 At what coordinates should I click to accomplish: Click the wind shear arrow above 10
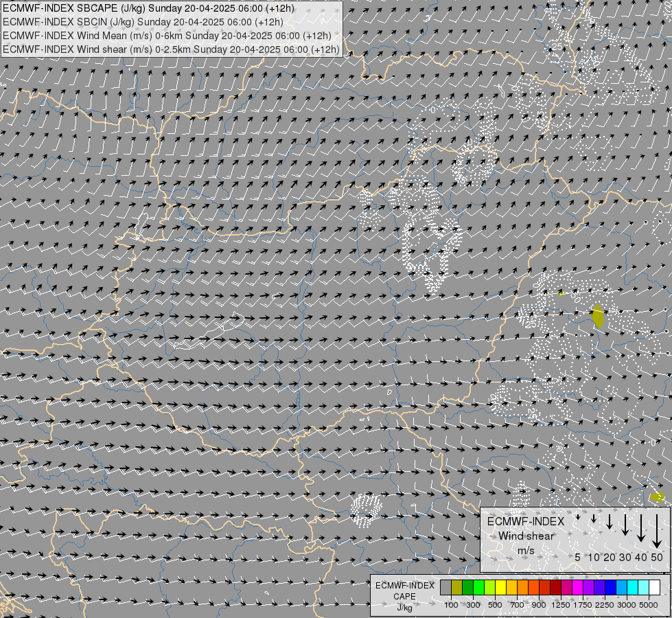(594, 518)
